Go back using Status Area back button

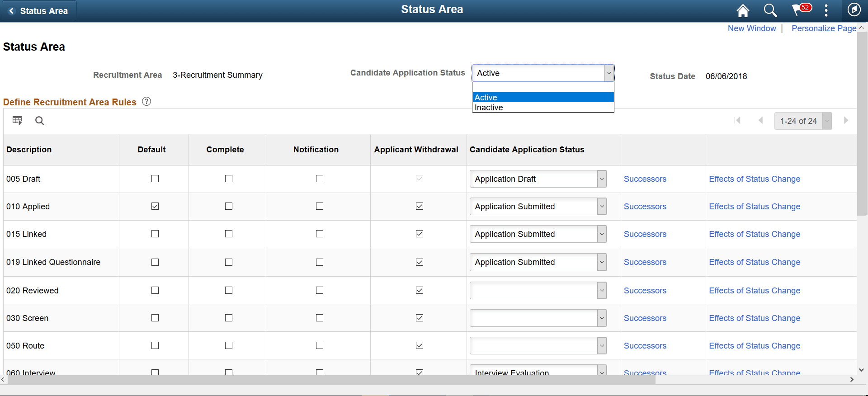(x=39, y=11)
